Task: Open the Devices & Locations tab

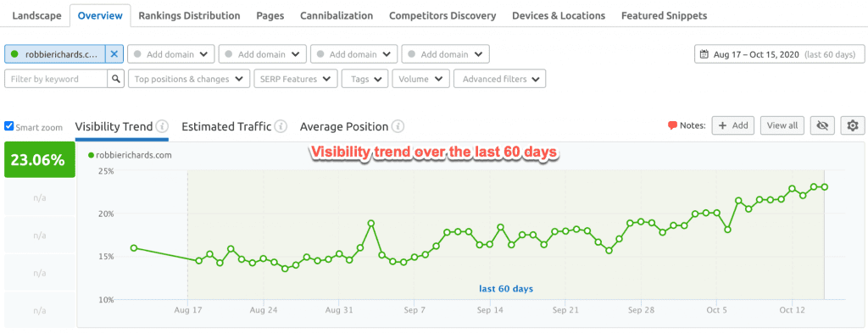Action: tap(559, 15)
